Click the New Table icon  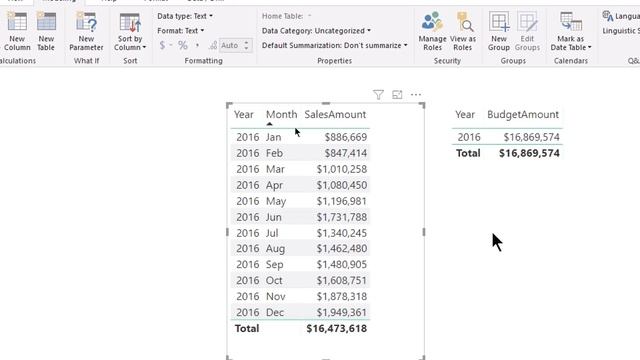tap(46, 22)
